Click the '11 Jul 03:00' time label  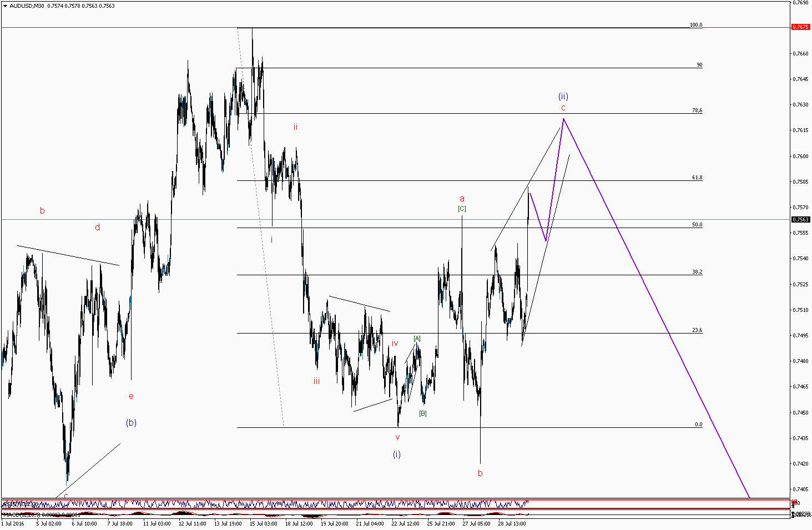(157, 523)
